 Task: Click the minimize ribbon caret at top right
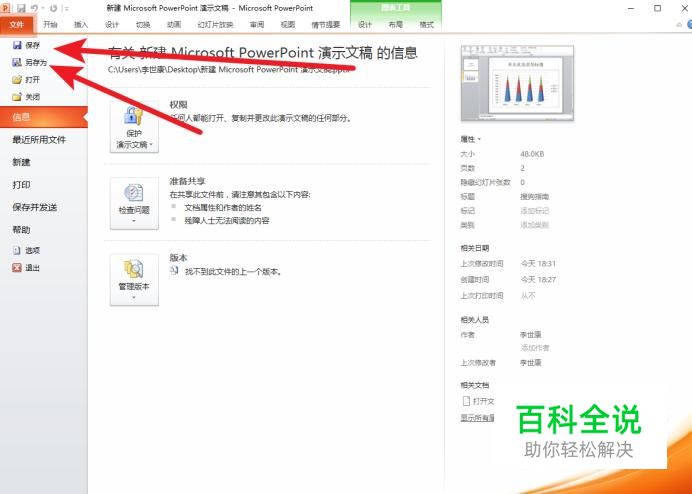pos(679,25)
